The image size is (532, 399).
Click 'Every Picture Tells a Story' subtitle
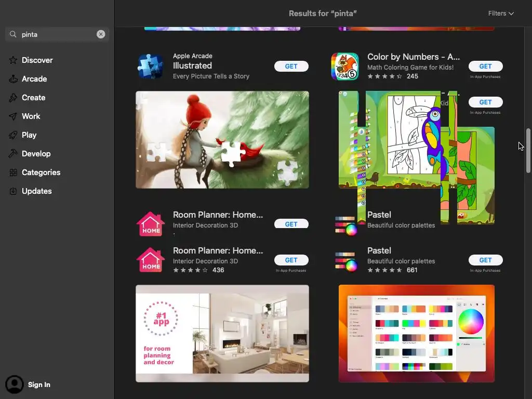coord(211,76)
